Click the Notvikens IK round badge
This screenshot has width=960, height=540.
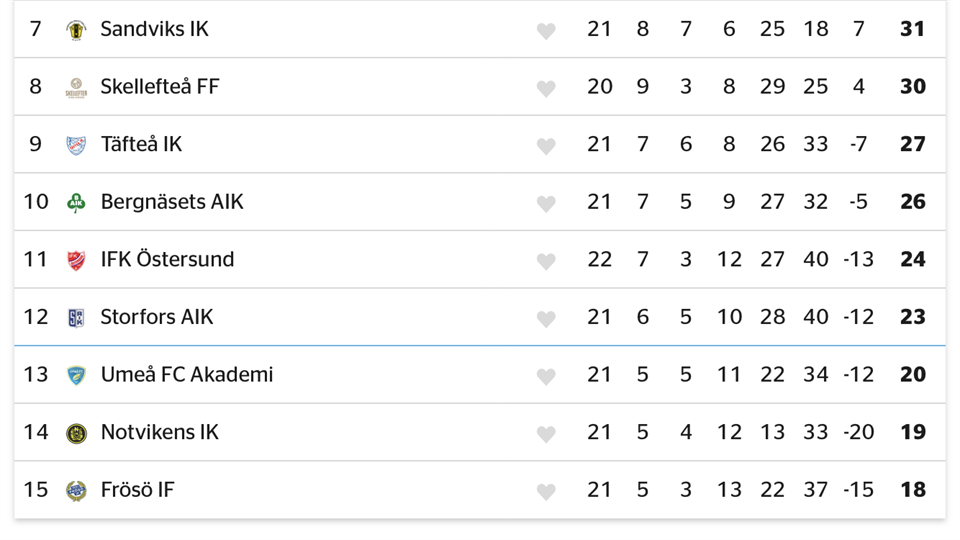click(76, 433)
